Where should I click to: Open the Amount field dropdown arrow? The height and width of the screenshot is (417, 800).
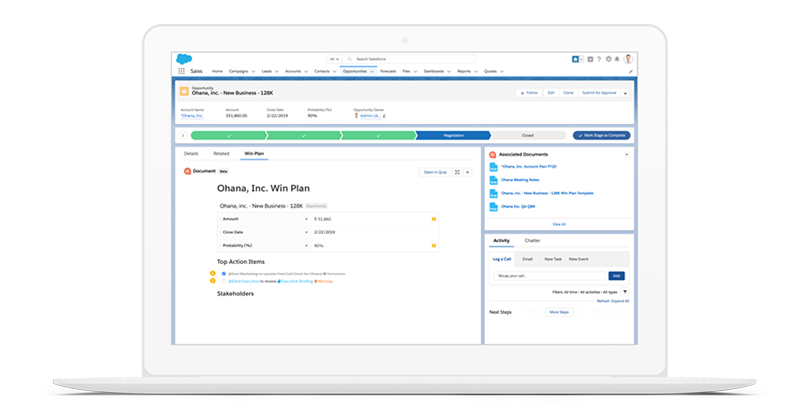pyautogui.click(x=306, y=219)
